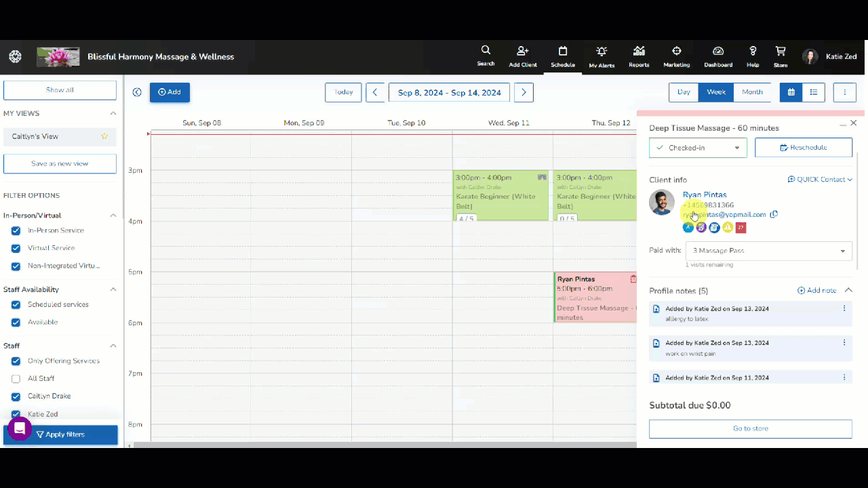Open the Paid with 3 Massage Pass dropdown
This screenshot has width=868, height=488.
click(x=768, y=251)
